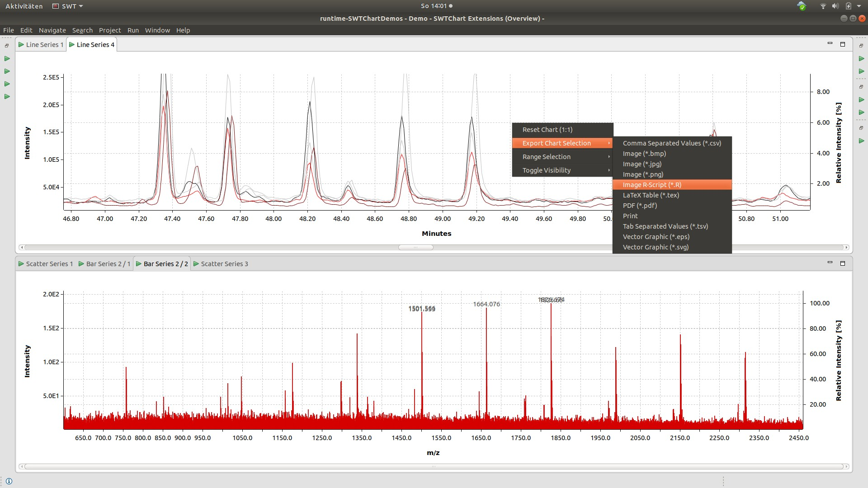Switch to the Line Series 1 tab

click(x=41, y=45)
